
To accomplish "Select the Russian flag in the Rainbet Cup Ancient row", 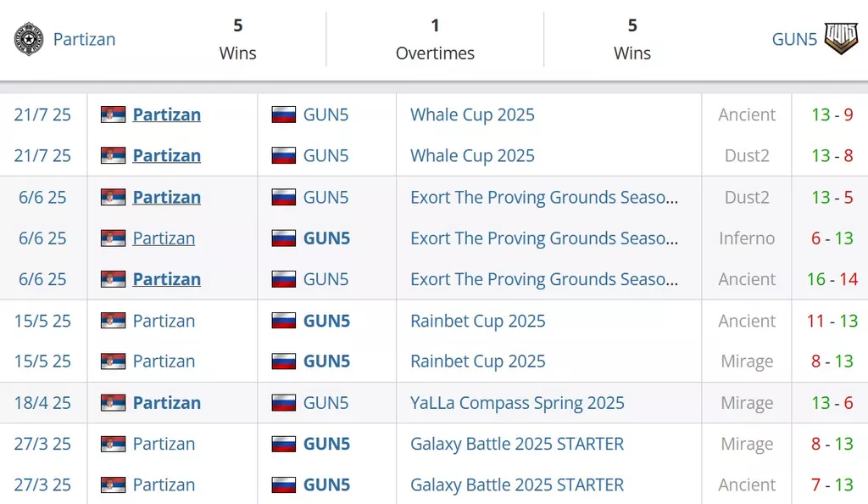I will click(x=283, y=321).
